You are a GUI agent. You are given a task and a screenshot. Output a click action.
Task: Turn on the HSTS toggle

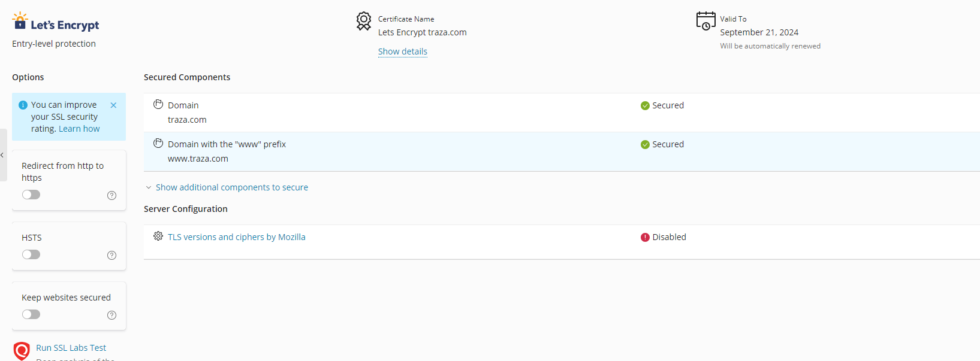click(31, 254)
